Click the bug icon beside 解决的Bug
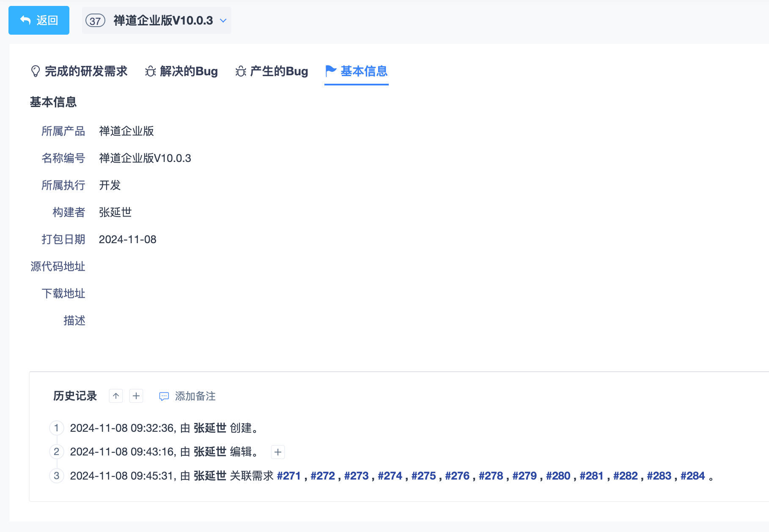Screen dimensions: 769x532 [x=150, y=71]
